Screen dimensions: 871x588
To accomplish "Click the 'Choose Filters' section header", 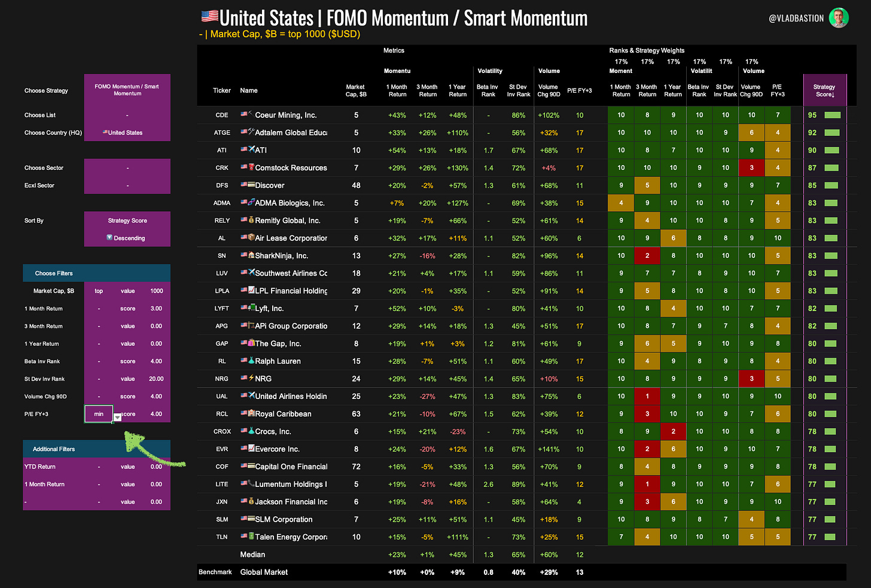I will (x=96, y=273).
